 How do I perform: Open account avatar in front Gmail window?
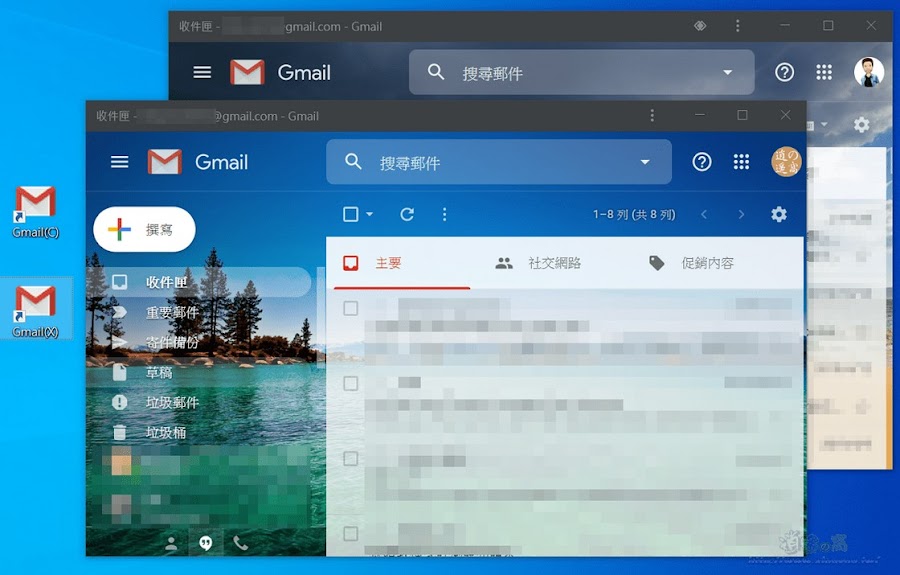(x=785, y=162)
